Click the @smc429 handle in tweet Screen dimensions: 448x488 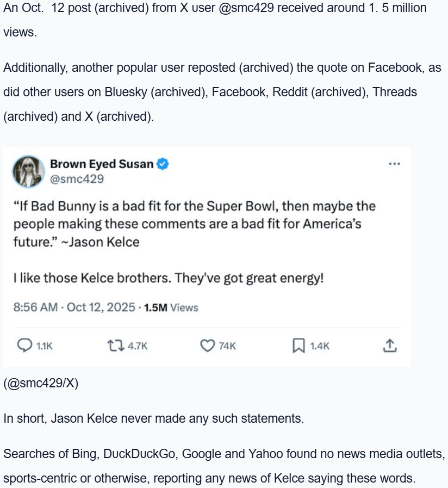pyautogui.click(x=77, y=178)
